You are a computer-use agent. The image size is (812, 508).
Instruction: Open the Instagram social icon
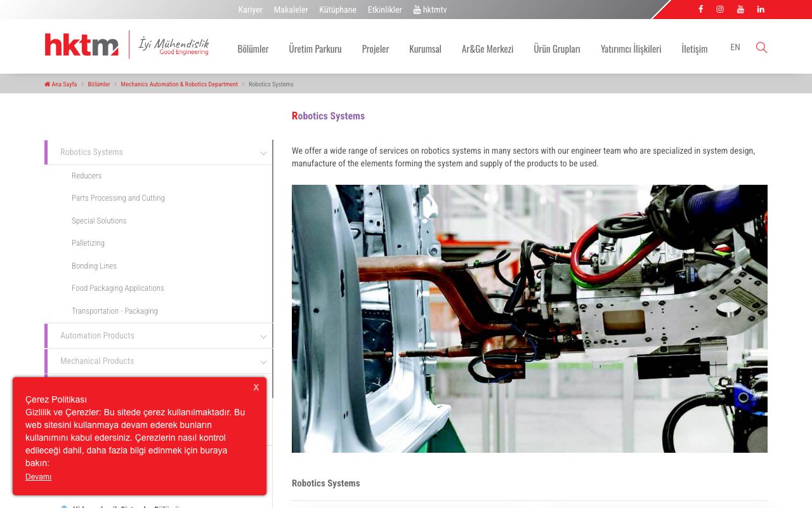coord(720,9)
